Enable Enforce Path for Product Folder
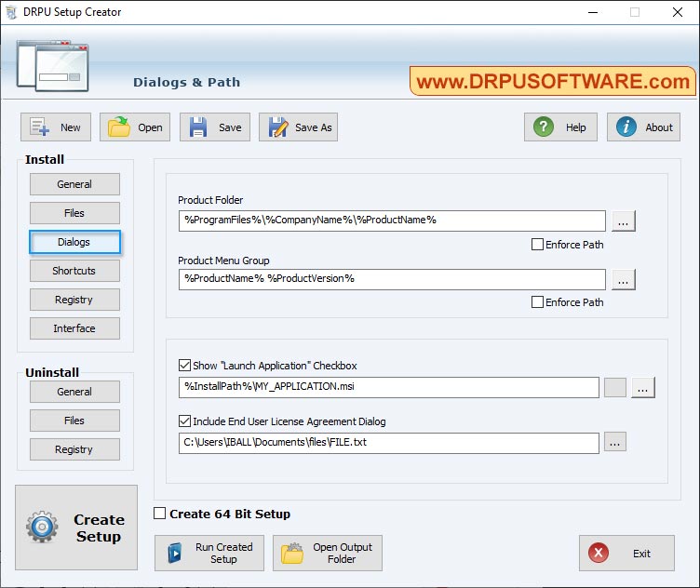 [537, 245]
